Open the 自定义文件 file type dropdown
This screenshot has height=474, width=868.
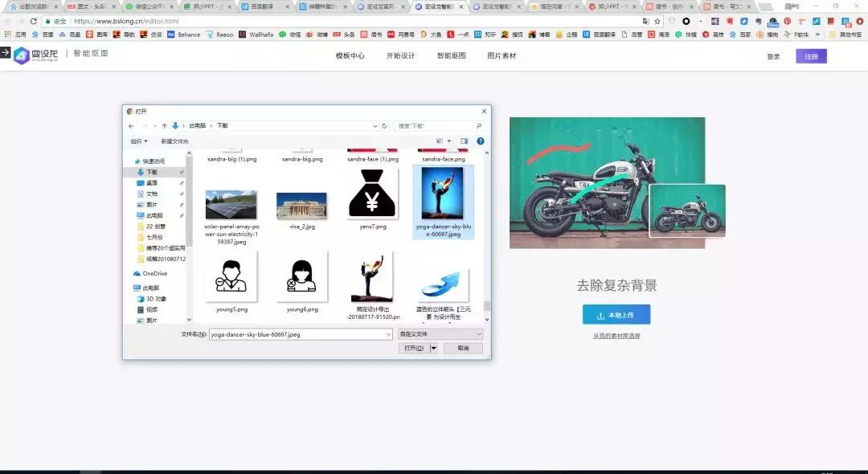point(440,333)
